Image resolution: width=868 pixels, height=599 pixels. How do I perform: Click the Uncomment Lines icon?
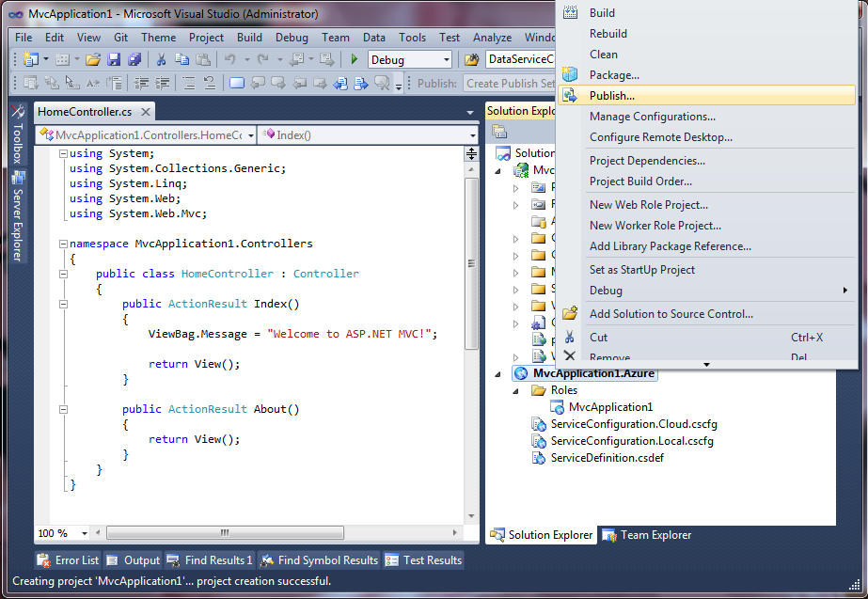click(x=210, y=84)
